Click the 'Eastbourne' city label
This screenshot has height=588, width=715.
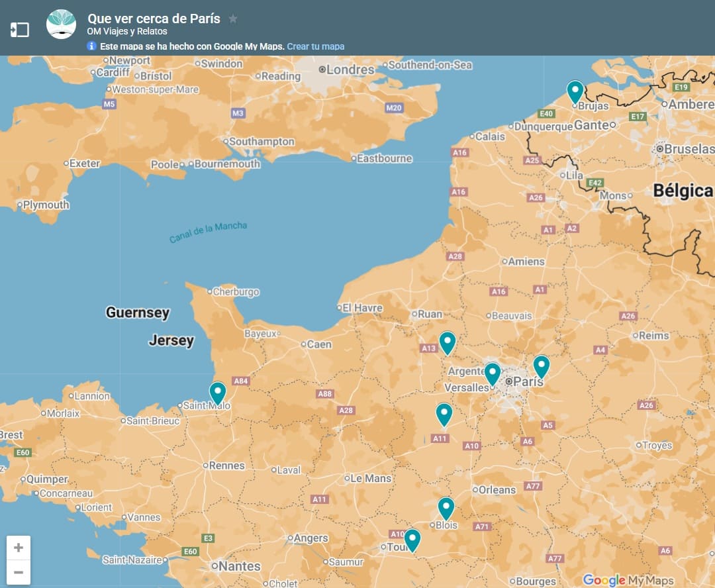point(385,159)
